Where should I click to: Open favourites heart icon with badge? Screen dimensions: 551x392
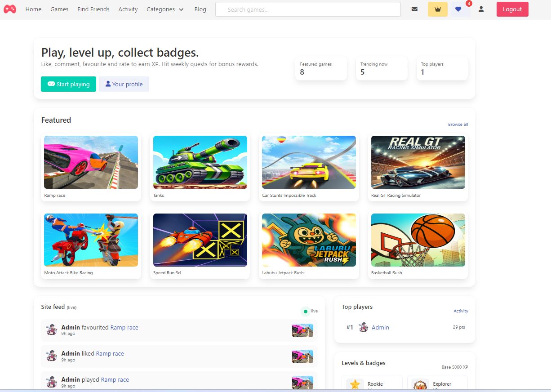[x=458, y=9]
